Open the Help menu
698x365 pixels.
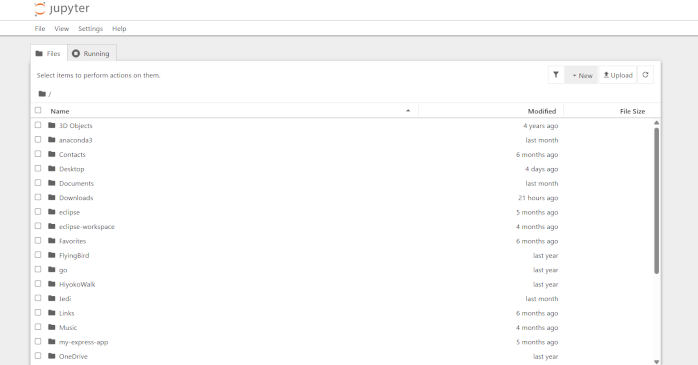click(119, 28)
